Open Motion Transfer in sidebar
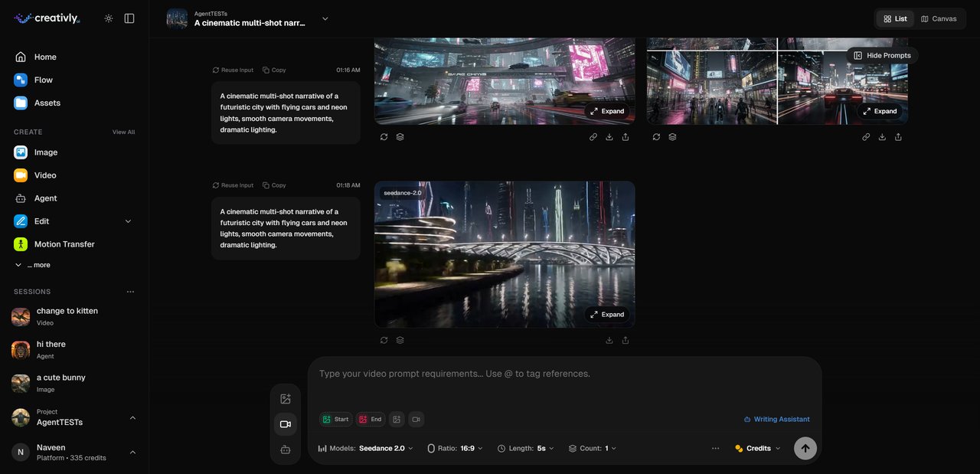Viewport: 980px width, 474px height. (x=64, y=244)
